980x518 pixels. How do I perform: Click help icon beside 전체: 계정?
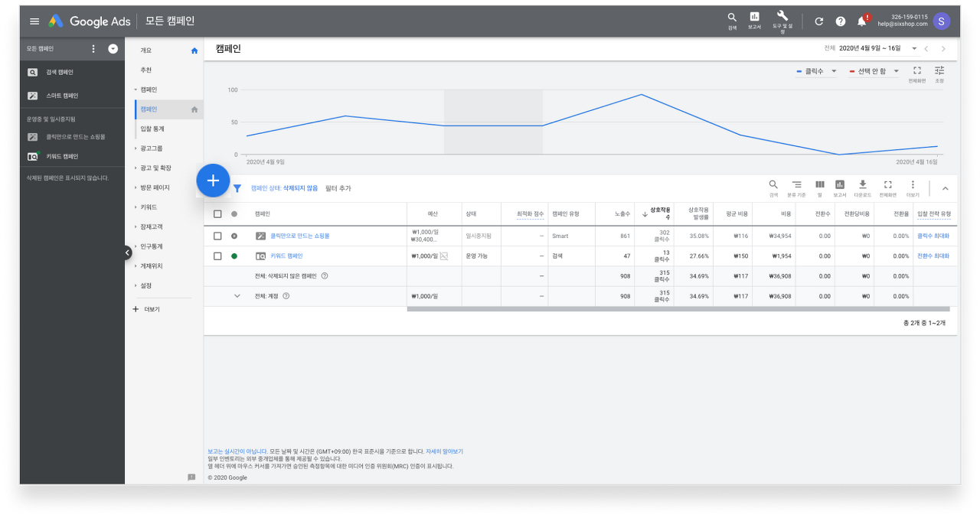[286, 296]
